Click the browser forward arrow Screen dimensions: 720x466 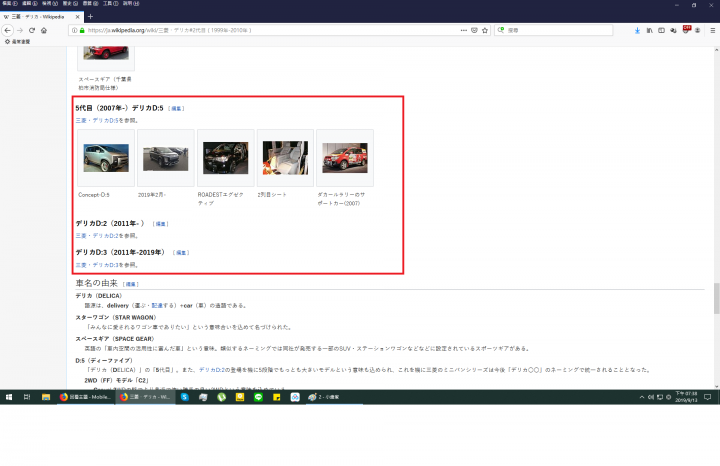click(20, 30)
